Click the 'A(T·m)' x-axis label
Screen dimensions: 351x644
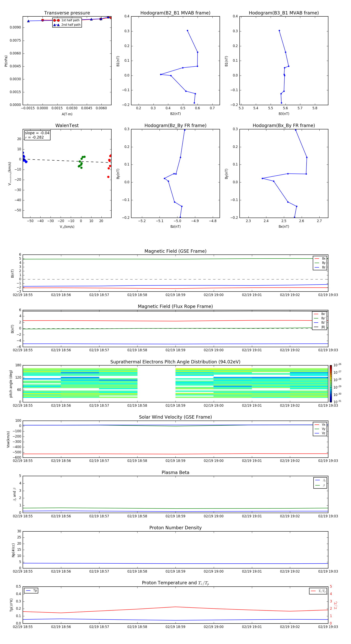coord(67,114)
